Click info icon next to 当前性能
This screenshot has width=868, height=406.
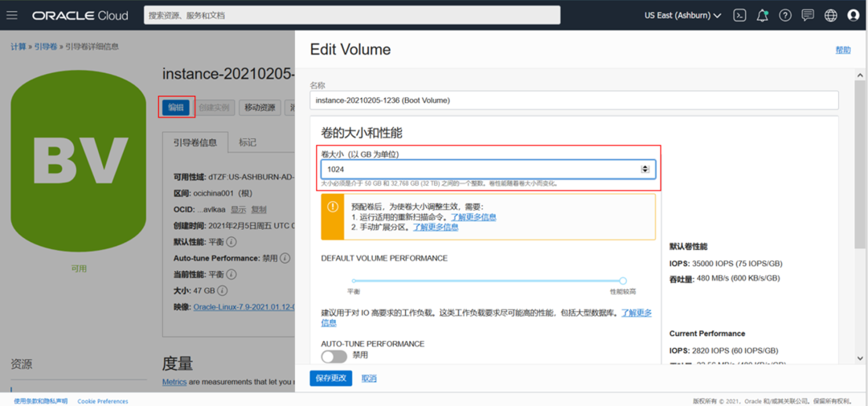232,274
